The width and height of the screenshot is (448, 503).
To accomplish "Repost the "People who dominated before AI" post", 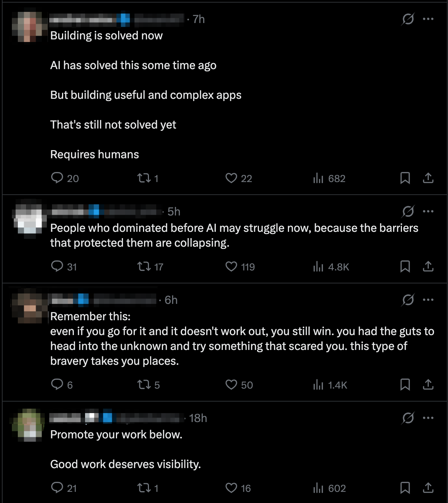I will point(144,267).
